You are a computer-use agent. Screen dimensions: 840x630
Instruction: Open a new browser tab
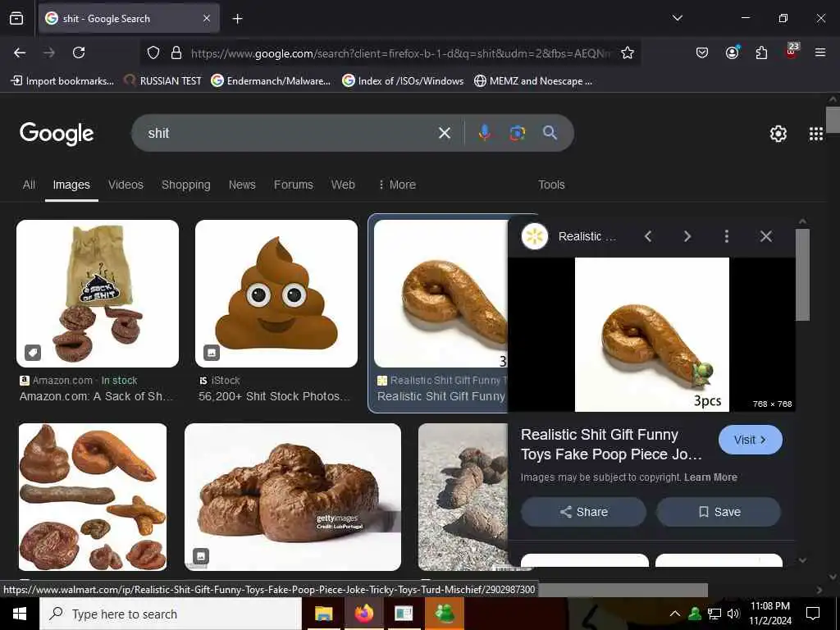237,19
